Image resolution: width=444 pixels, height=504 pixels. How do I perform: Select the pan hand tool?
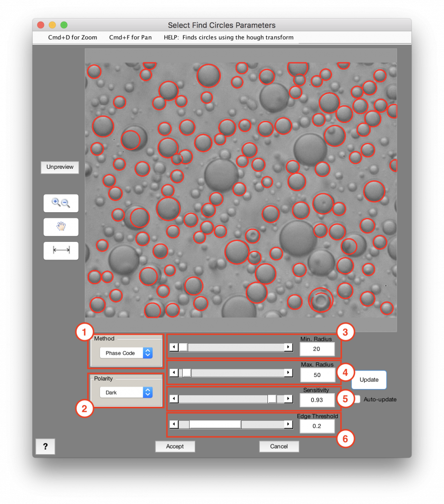pos(61,227)
